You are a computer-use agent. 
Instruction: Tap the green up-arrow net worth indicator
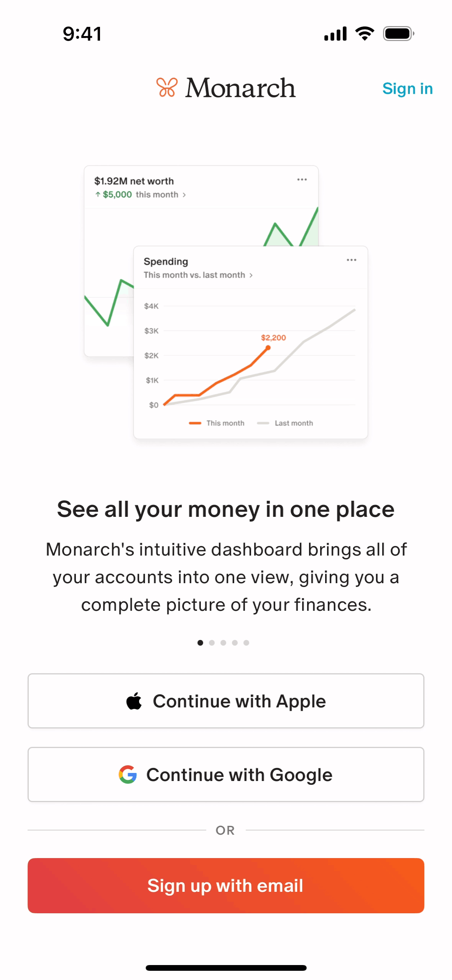point(98,194)
